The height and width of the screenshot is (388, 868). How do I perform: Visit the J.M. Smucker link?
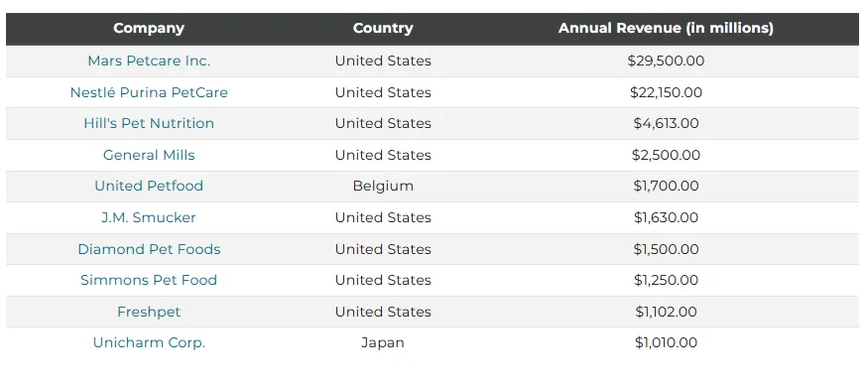point(149,217)
